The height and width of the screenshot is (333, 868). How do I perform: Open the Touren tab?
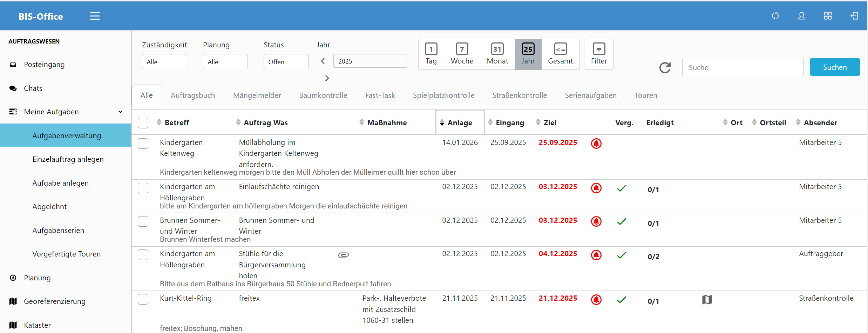pos(646,95)
